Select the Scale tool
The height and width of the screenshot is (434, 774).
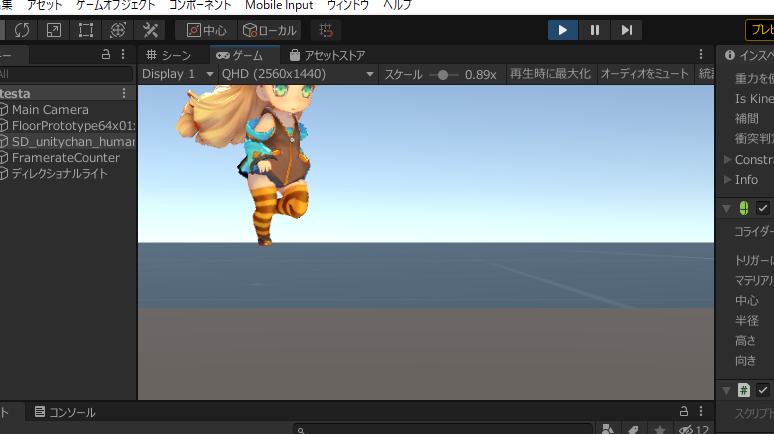click(53, 30)
